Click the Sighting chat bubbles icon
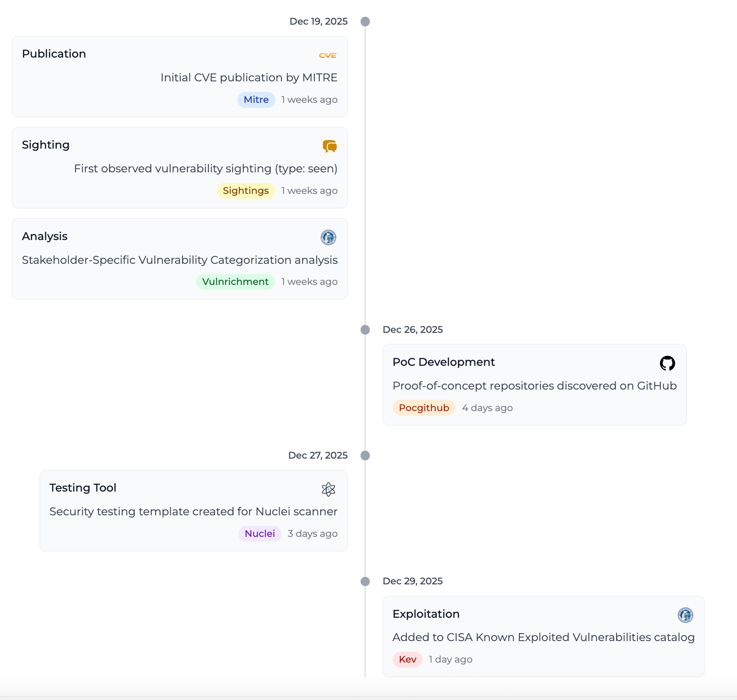The width and height of the screenshot is (737, 700). (x=329, y=146)
